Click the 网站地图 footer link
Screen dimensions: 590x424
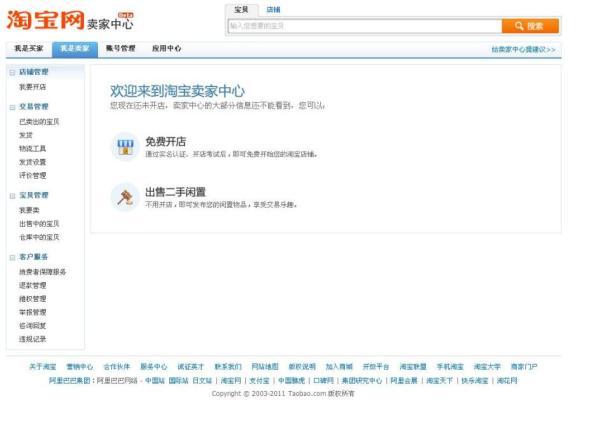[265, 367]
